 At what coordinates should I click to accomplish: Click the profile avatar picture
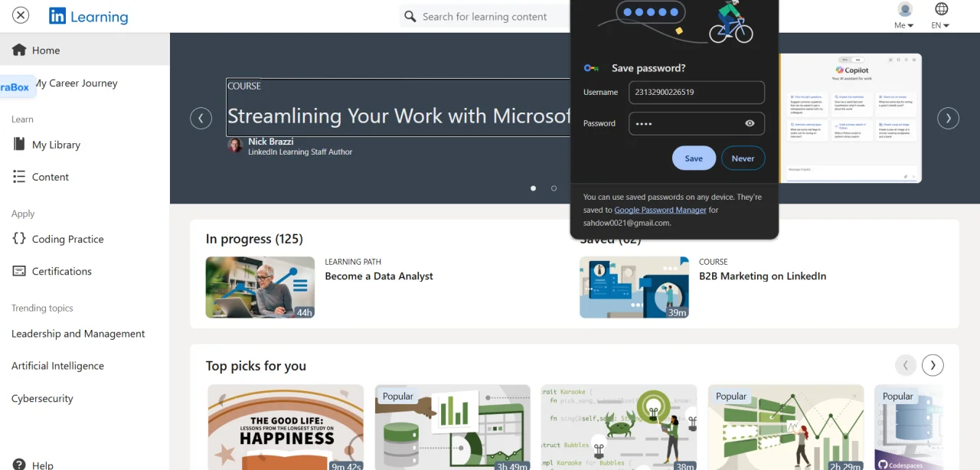tap(905, 9)
